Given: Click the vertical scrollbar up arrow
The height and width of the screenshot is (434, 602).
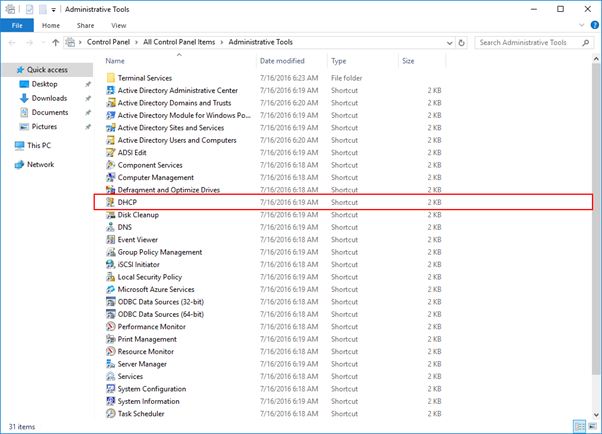Looking at the screenshot, I should click(x=596, y=59).
